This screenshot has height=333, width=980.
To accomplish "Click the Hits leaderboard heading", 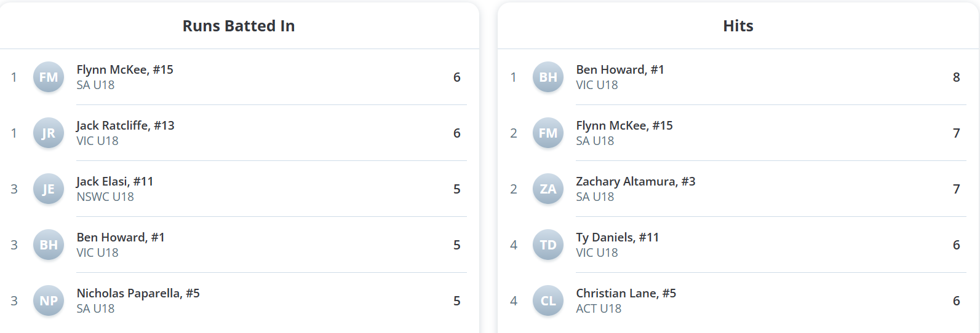I will point(738,26).
